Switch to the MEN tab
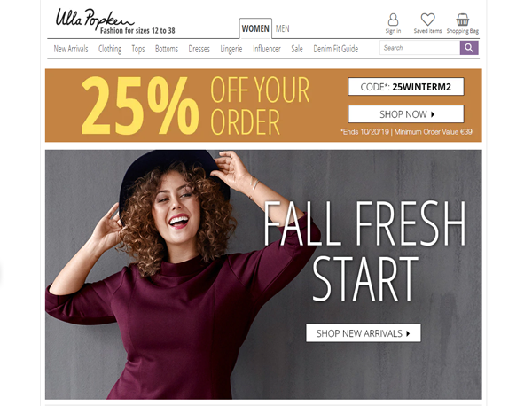Screen dimensions: 532x406 [282, 29]
